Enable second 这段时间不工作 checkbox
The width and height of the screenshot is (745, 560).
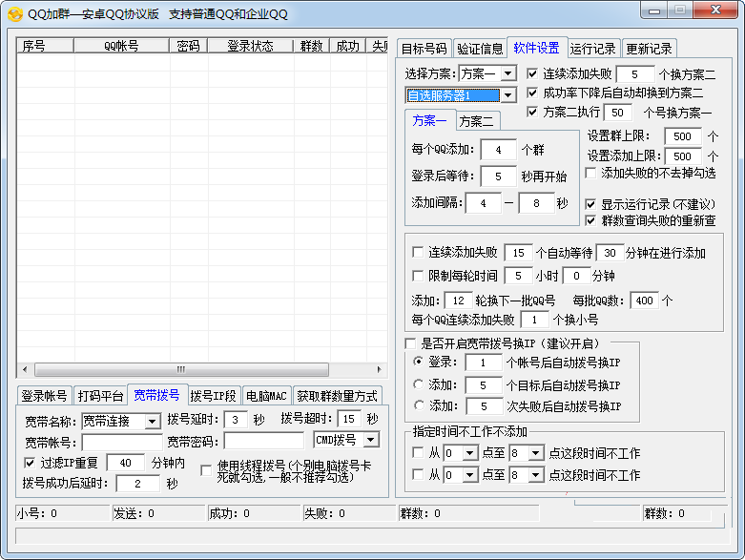point(418,474)
